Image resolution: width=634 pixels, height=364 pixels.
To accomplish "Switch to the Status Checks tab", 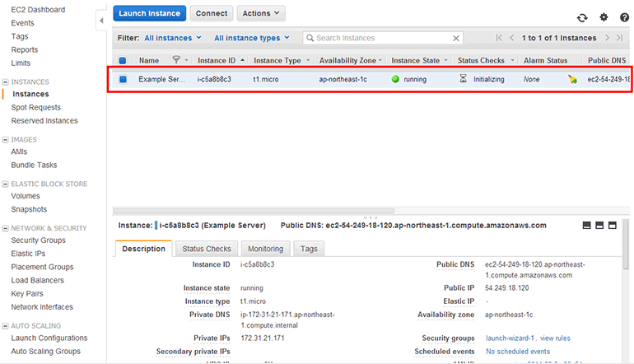I will tap(207, 249).
